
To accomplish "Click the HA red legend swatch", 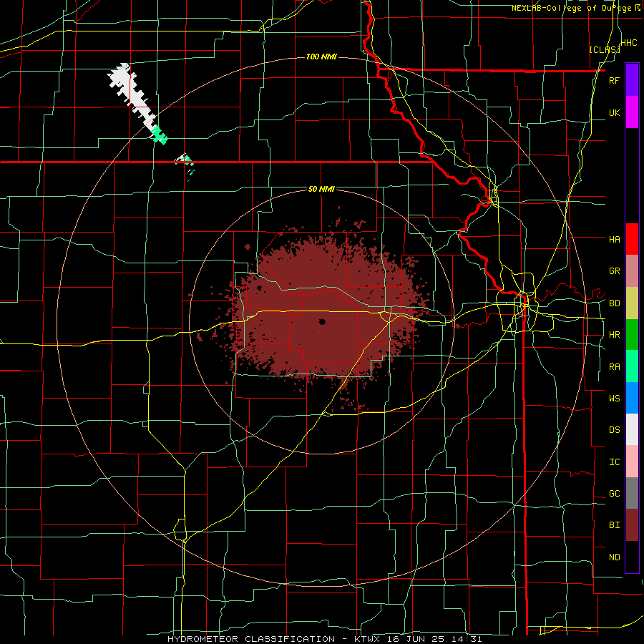I will pyautogui.click(x=632, y=239).
